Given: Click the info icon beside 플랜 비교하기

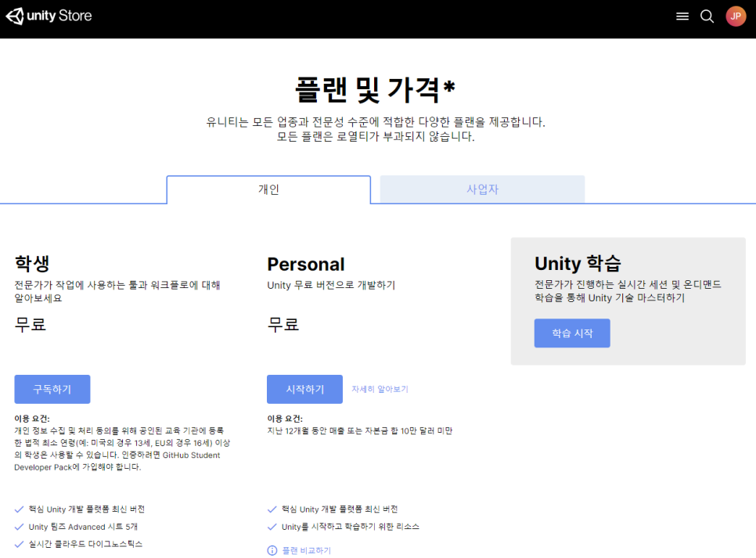Looking at the screenshot, I should click(x=272, y=550).
